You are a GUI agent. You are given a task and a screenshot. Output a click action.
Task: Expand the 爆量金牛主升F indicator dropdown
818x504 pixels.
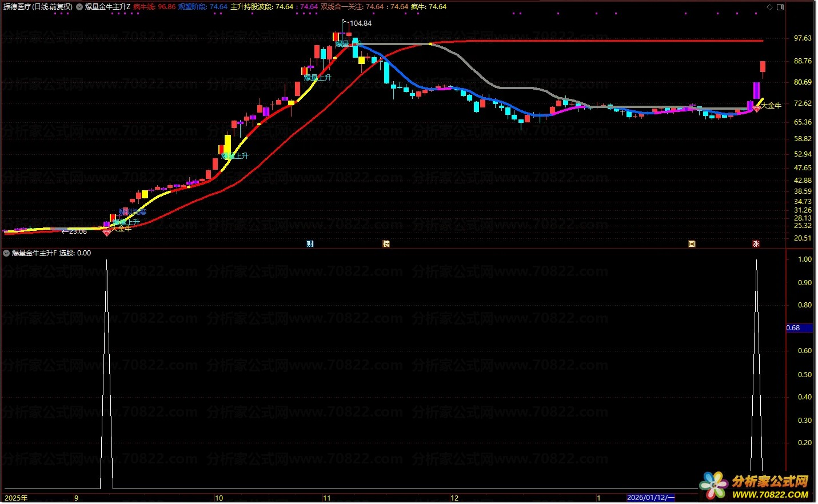[6, 253]
